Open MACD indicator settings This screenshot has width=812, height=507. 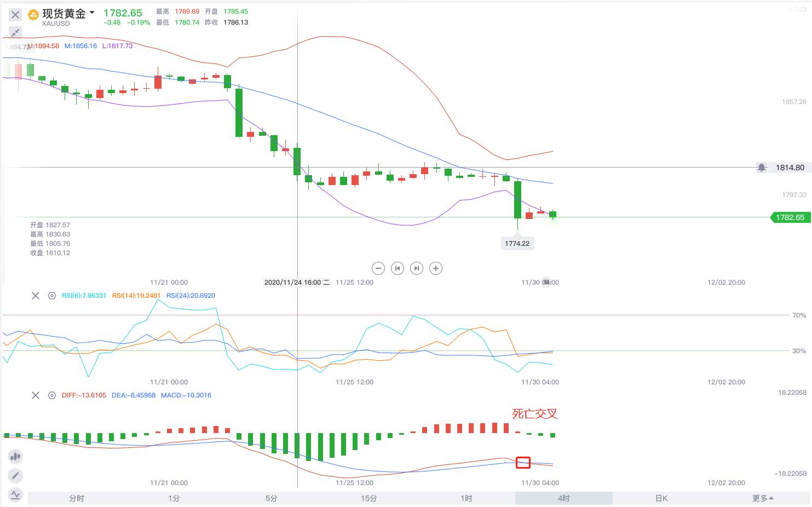pos(52,395)
